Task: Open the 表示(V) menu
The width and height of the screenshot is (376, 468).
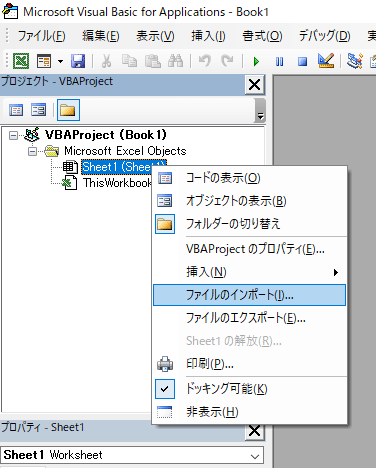Action: 155,36
